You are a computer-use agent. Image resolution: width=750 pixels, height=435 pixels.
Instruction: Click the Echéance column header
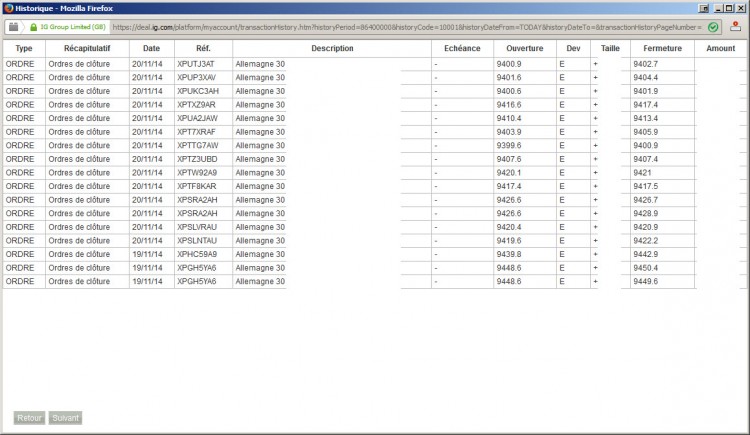coord(462,48)
